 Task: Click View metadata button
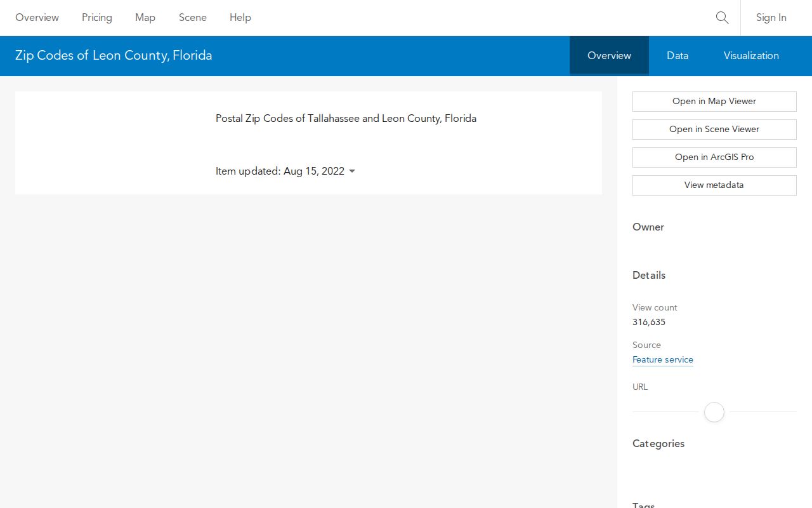point(714,185)
